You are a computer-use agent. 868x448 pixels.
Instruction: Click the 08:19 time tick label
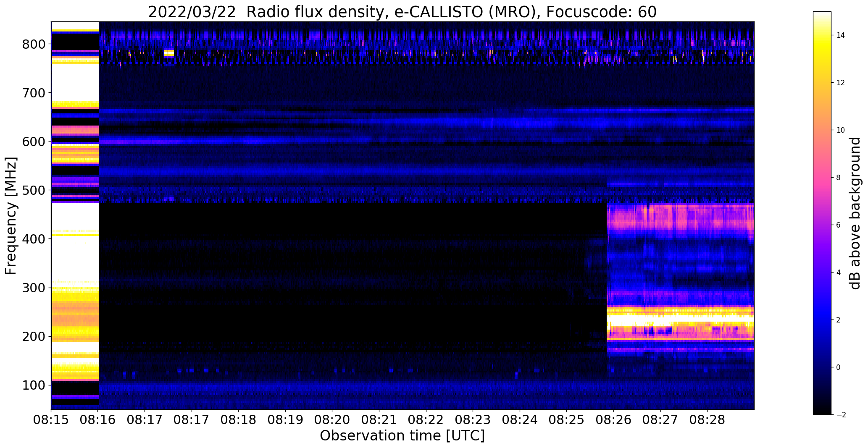(x=286, y=420)
